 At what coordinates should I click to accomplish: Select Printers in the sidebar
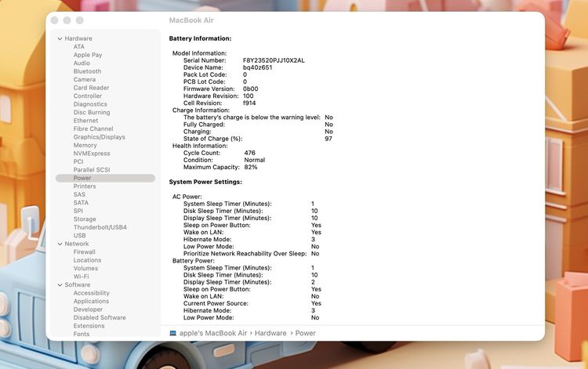click(x=85, y=186)
